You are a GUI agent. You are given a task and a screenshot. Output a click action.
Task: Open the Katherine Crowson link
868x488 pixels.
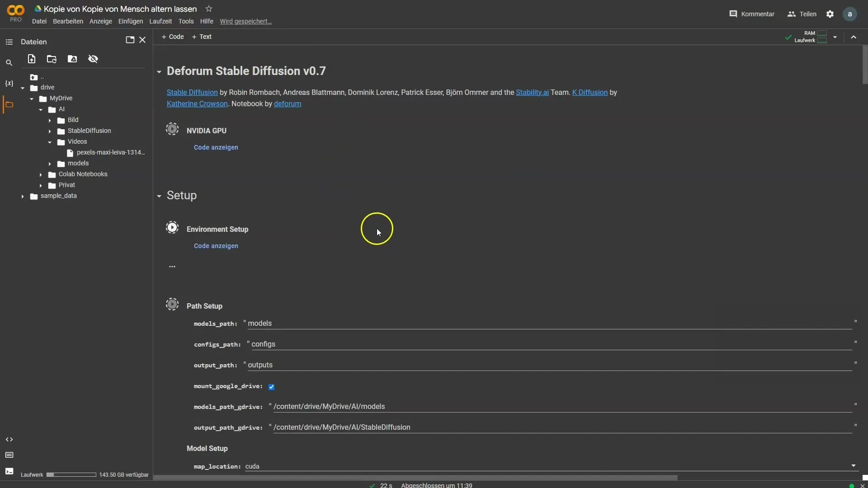click(x=197, y=103)
